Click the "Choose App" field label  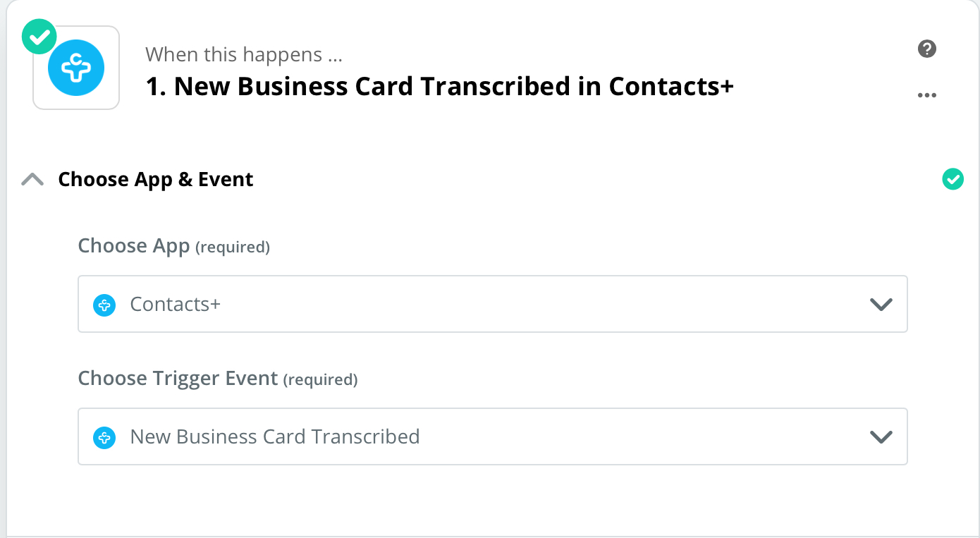click(x=134, y=246)
